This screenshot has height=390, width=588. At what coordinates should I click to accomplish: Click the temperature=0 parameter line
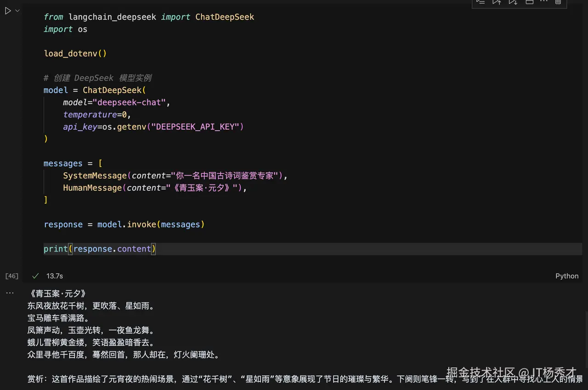click(96, 115)
